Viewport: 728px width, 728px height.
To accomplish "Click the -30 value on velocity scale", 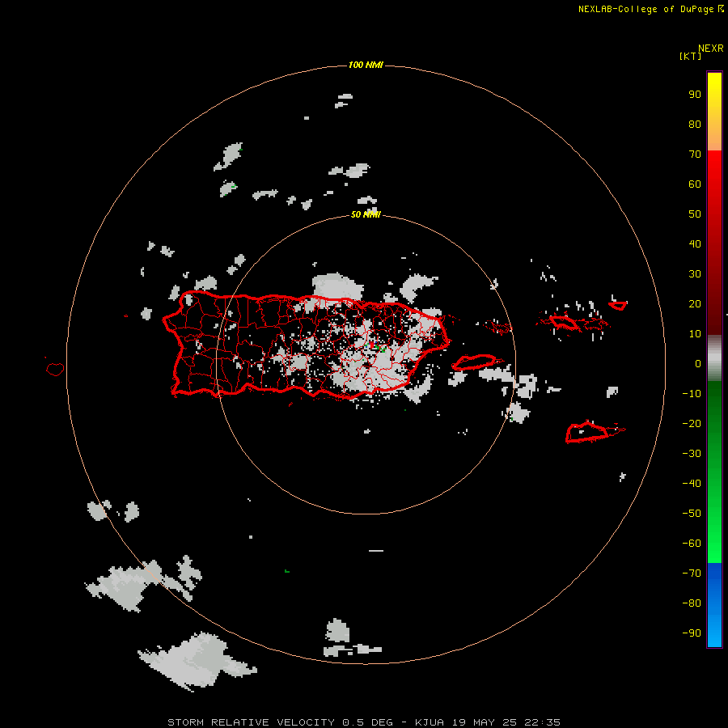I will [x=692, y=454].
